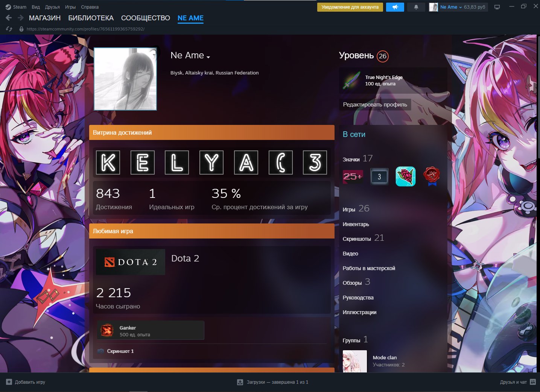Open notifications bell icon

click(416, 7)
